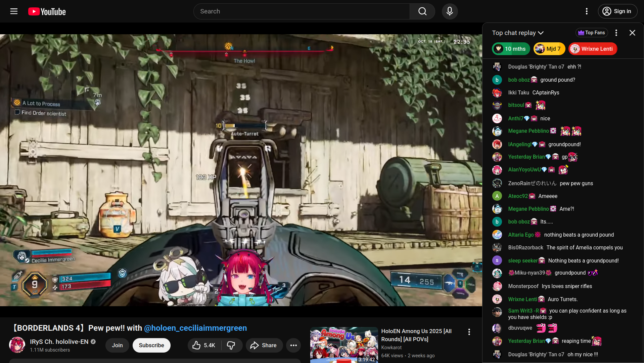Click bitsoul's chat username

[x=516, y=105]
